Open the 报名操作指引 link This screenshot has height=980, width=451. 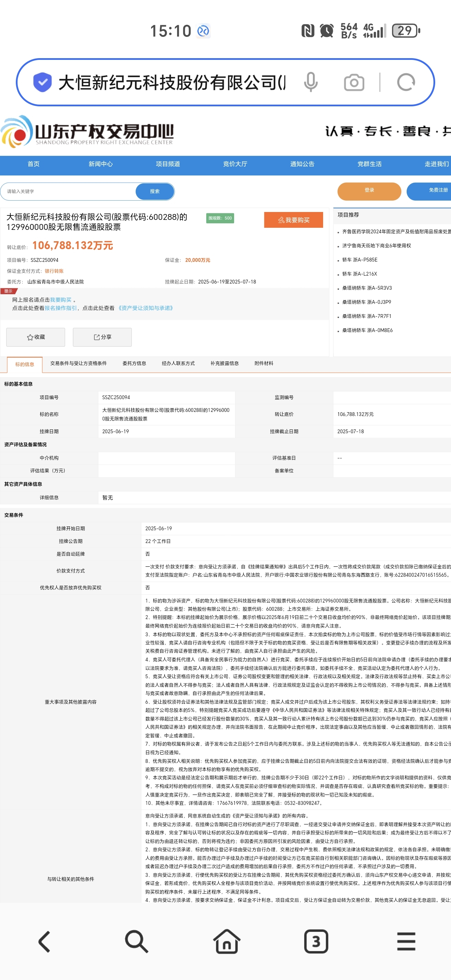[x=61, y=308]
